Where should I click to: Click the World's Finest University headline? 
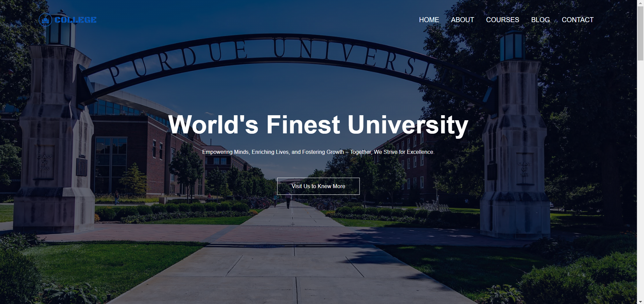(x=318, y=125)
